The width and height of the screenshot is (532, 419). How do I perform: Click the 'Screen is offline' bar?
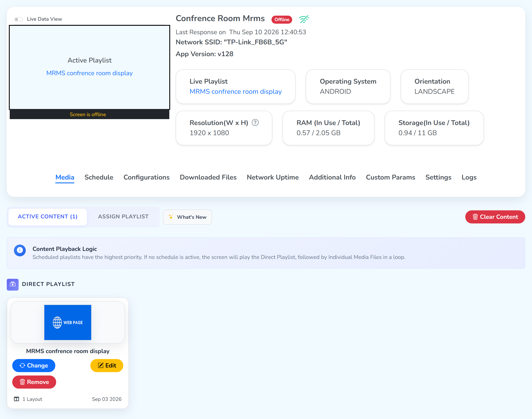click(x=90, y=114)
